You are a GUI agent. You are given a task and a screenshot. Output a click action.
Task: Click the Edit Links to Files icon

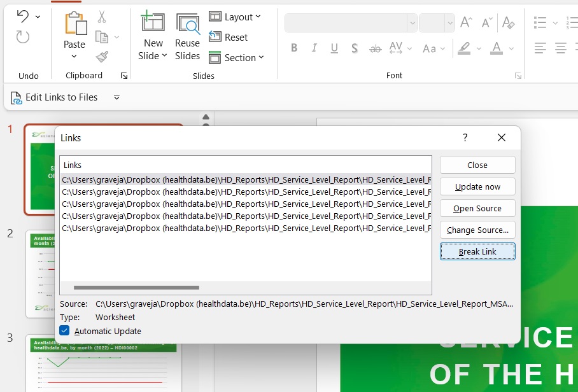[x=17, y=97]
